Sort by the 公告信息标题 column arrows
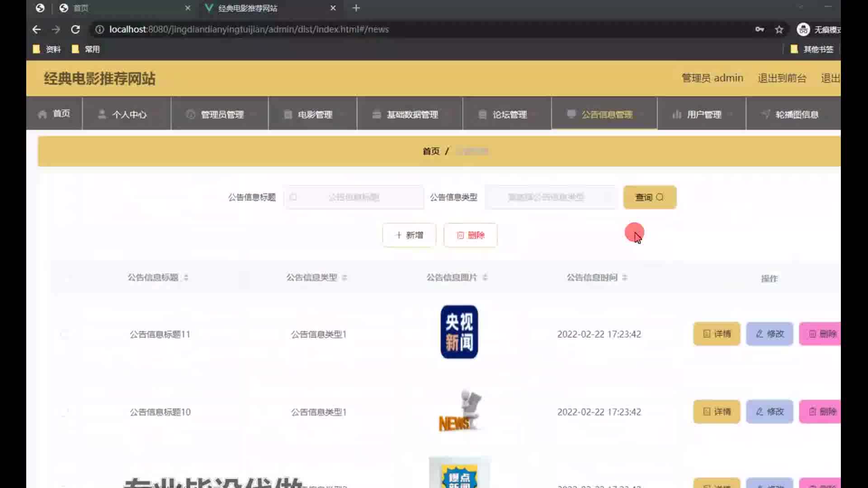The image size is (868, 488). (186, 277)
